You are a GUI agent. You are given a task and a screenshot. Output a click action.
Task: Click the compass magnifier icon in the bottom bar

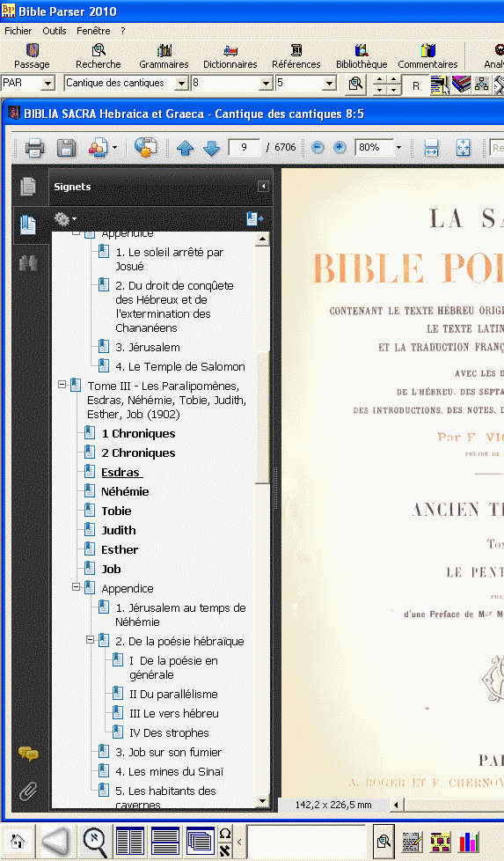(95, 842)
